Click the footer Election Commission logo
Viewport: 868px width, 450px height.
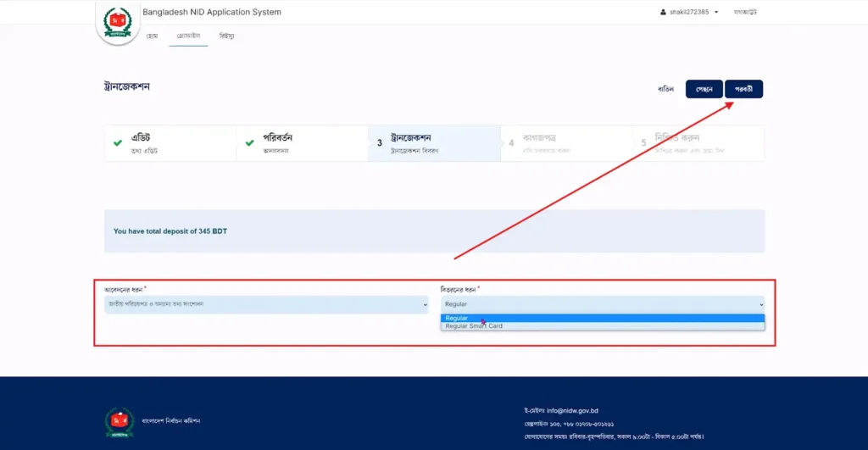pos(120,422)
